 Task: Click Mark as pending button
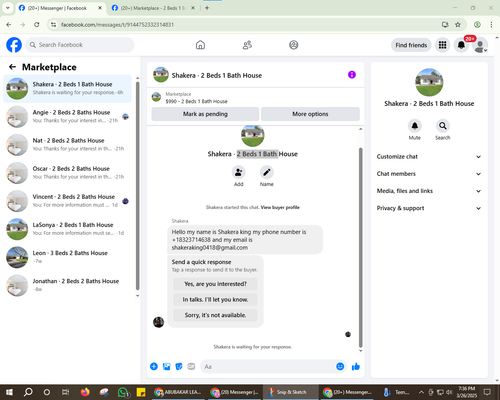(205, 114)
